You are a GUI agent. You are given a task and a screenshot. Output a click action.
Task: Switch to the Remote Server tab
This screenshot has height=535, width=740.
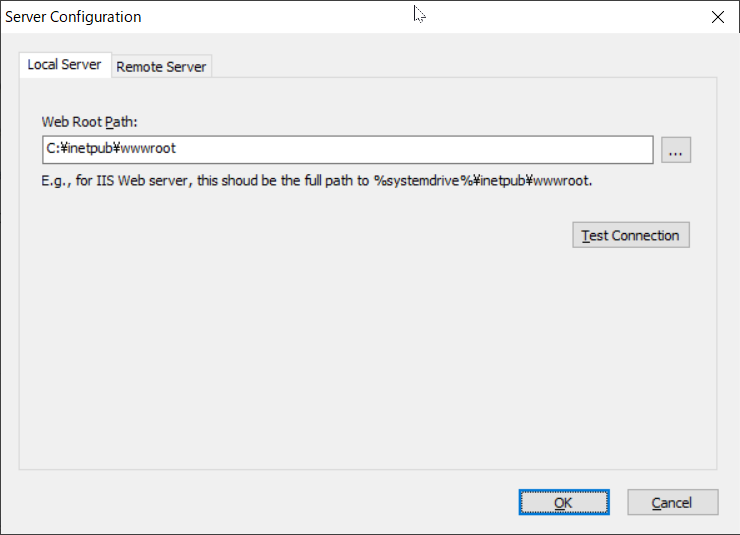pos(161,67)
